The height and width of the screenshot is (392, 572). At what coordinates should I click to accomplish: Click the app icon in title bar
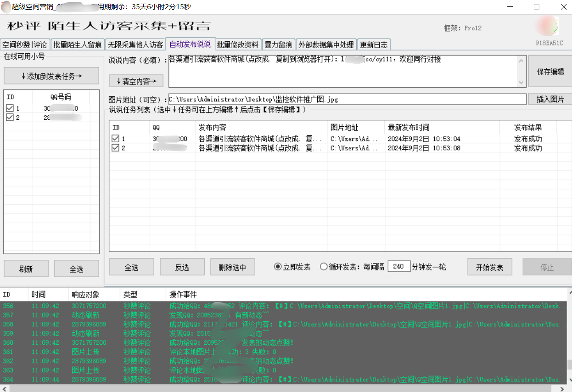pos(6,7)
